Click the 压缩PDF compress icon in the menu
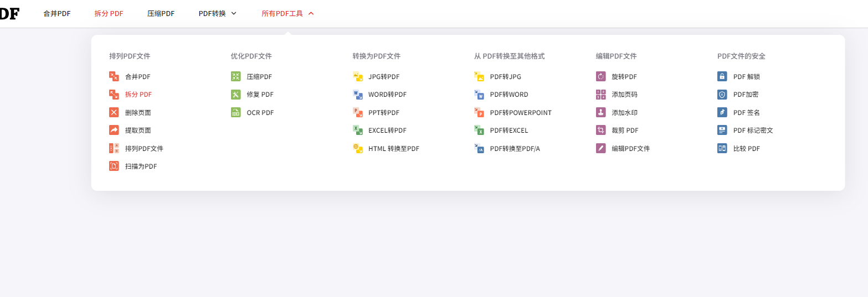Screen dimensions: 868x297 (x=236, y=77)
